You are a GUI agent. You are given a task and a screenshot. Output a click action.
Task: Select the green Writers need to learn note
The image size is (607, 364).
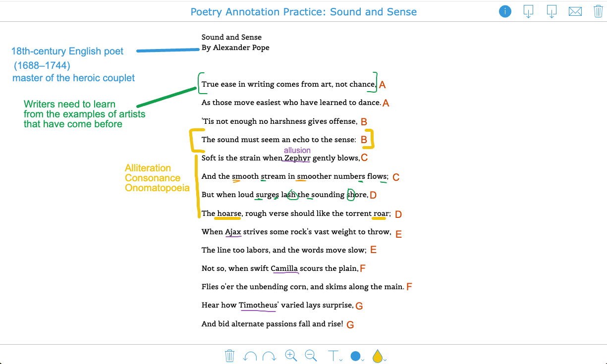point(84,114)
